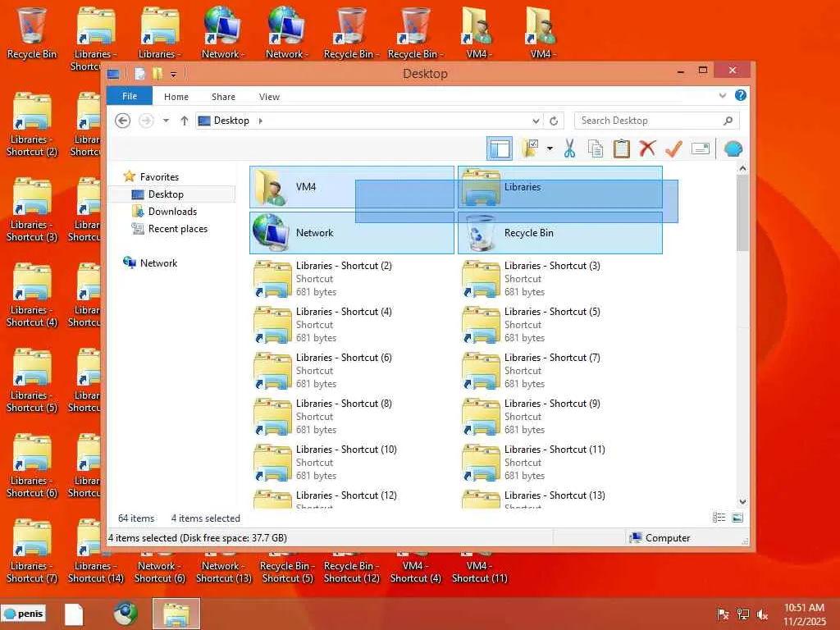Click the vertical scrollbar thumb in file list
Image resolution: width=840 pixels, height=630 pixels.
(x=742, y=212)
